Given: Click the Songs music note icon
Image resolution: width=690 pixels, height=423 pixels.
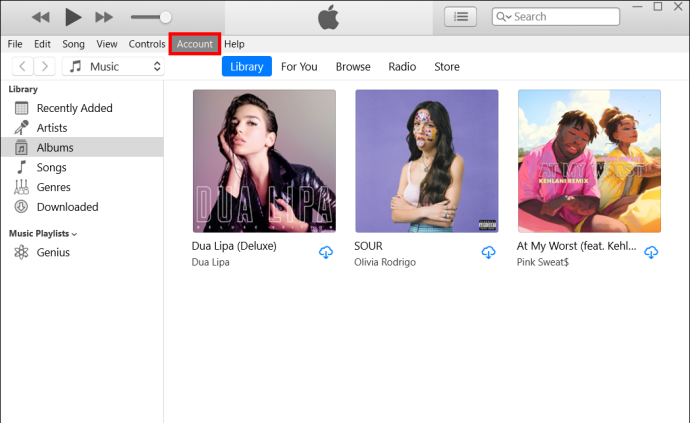Looking at the screenshot, I should [21, 167].
